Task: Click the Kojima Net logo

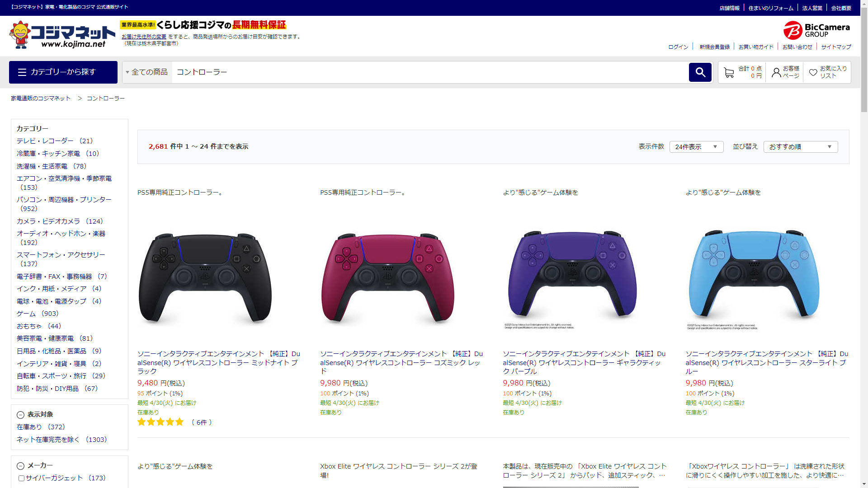Action: (x=62, y=35)
